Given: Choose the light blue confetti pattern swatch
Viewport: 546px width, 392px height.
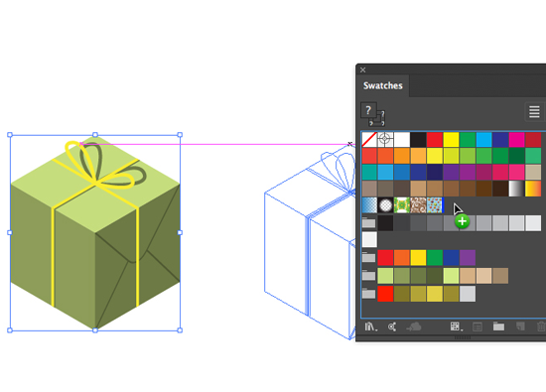Looking at the screenshot, I should pyautogui.click(x=435, y=205).
